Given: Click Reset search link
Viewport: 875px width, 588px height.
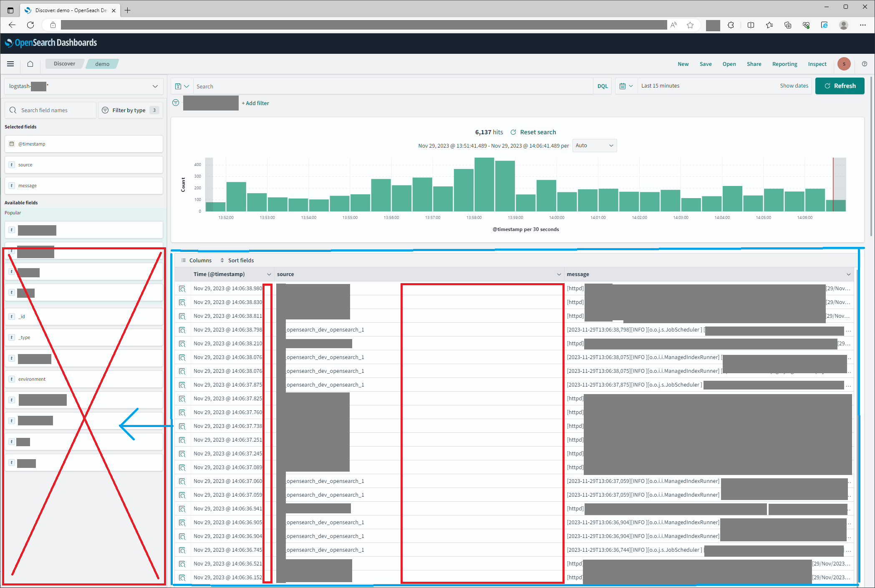Looking at the screenshot, I should (533, 132).
